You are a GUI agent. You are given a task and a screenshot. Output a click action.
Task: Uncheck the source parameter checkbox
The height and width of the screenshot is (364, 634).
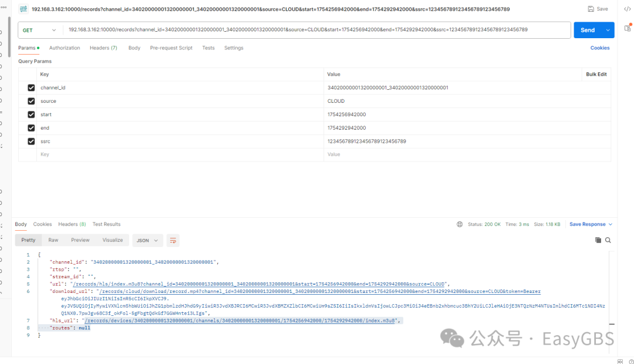click(31, 101)
